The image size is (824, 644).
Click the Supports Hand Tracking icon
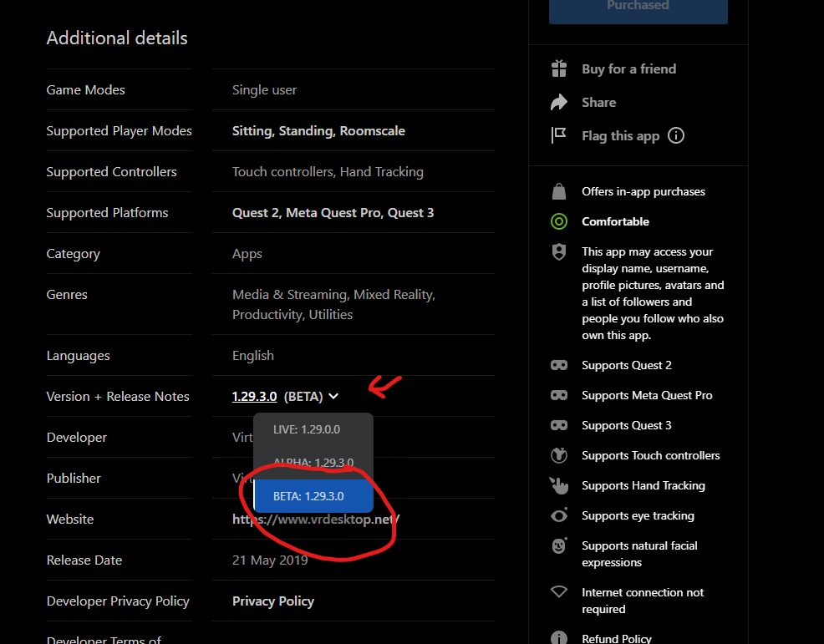coord(559,485)
